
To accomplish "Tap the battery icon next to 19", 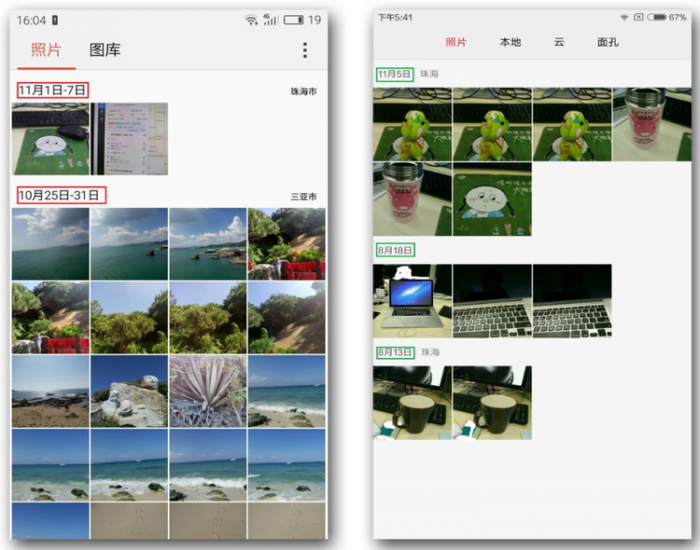I will 294,20.
